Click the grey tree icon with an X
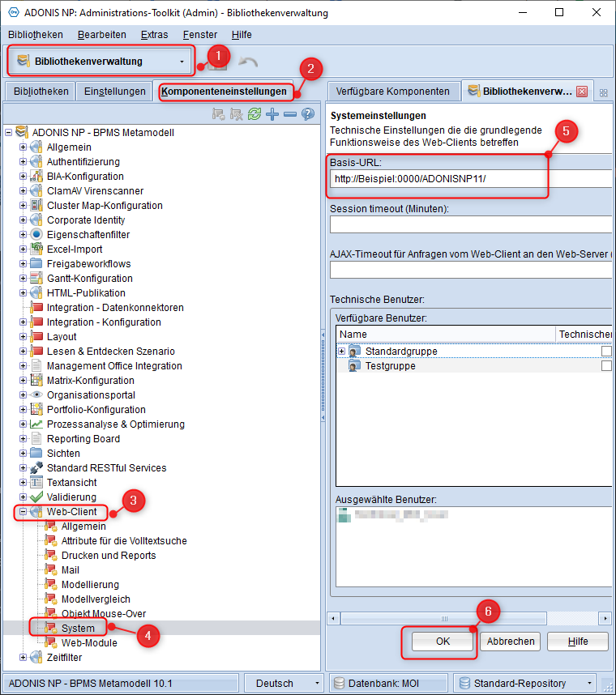616x695 pixels. click(237, 114)
